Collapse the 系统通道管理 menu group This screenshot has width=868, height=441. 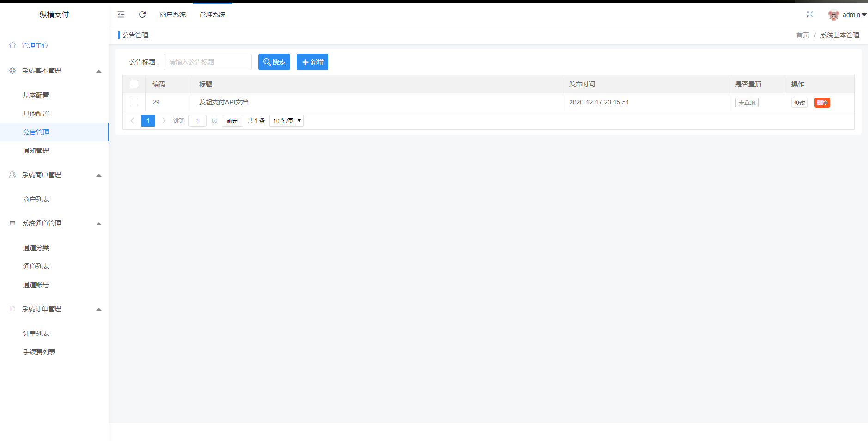pyautogui.click(x=98, y=224)
